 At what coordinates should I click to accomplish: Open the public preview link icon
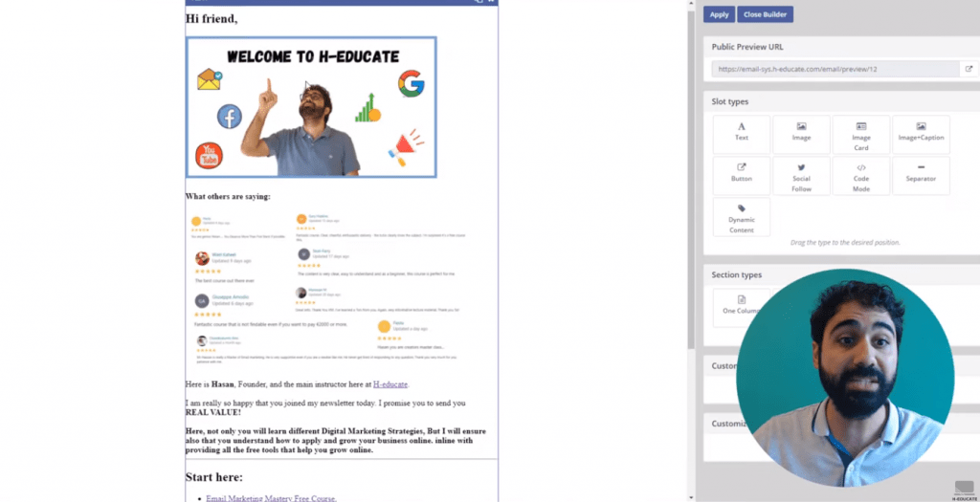tap(969, 69)
